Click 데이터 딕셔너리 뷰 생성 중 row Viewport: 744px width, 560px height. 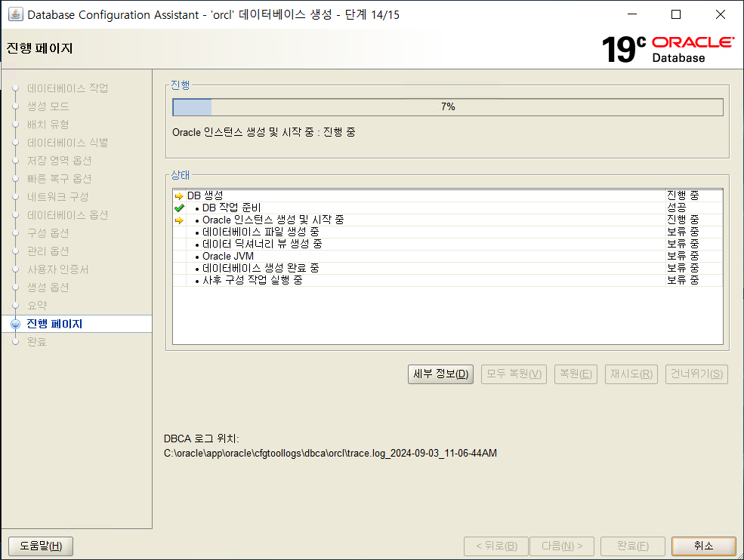click(x=447, y=244)
